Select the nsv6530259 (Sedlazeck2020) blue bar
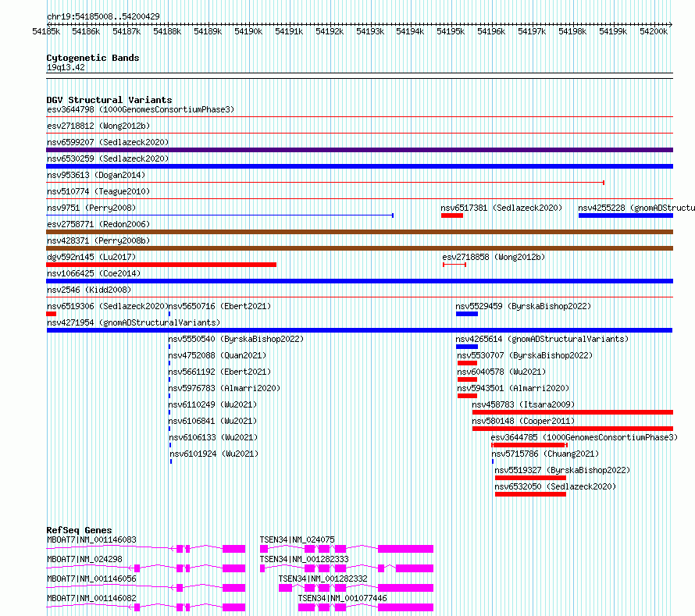Image resolution: width=695 pixels, height=616 pixels. [359, 166]
